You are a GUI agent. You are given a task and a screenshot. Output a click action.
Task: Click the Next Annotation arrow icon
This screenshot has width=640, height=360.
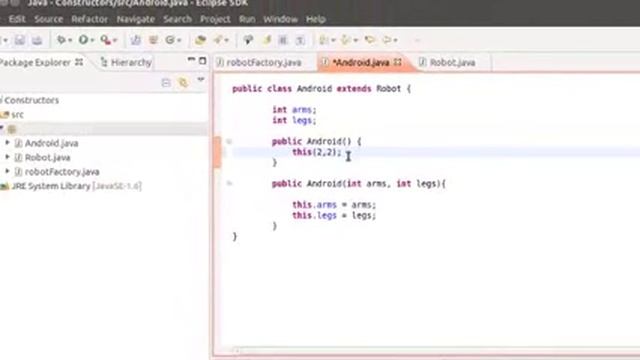[x=324, y=40]
